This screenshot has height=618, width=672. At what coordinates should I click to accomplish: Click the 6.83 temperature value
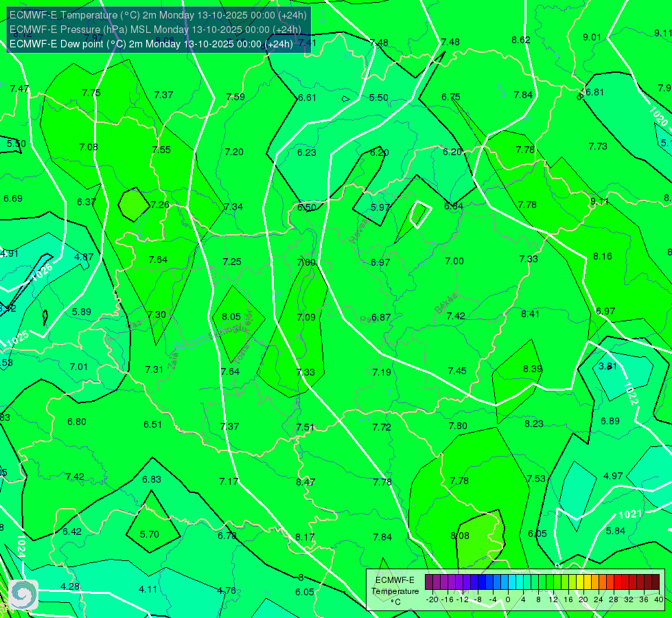(152, 479)
